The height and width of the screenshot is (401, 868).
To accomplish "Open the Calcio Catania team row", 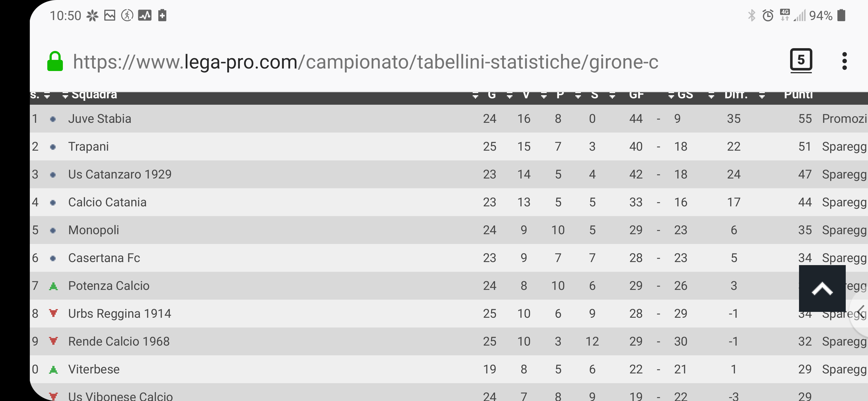I will (449, 202).
